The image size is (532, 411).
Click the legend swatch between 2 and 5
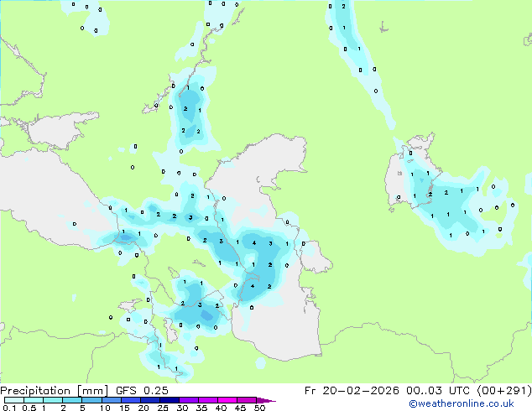tap(72, 400)
